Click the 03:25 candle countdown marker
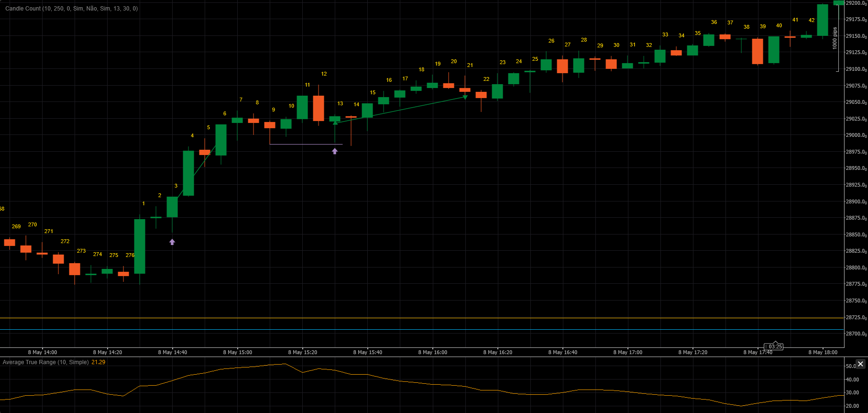 pyautogui.click(x=773, y=346)
